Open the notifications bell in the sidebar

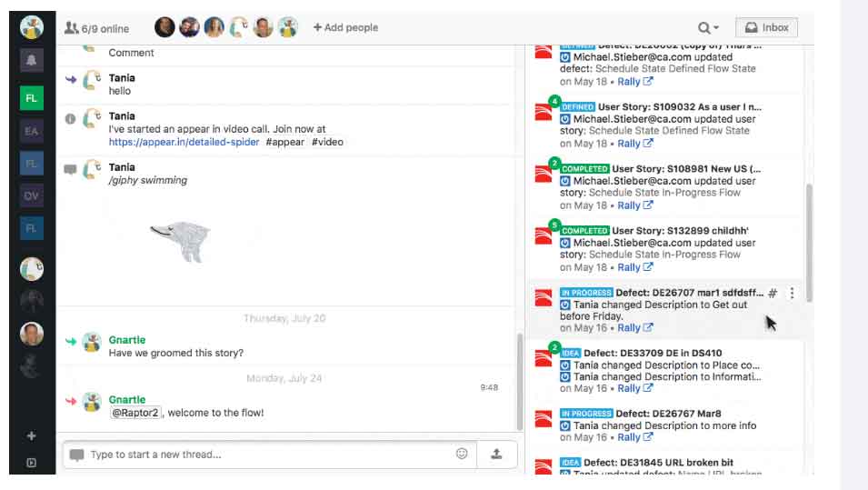tap(31, 61)
